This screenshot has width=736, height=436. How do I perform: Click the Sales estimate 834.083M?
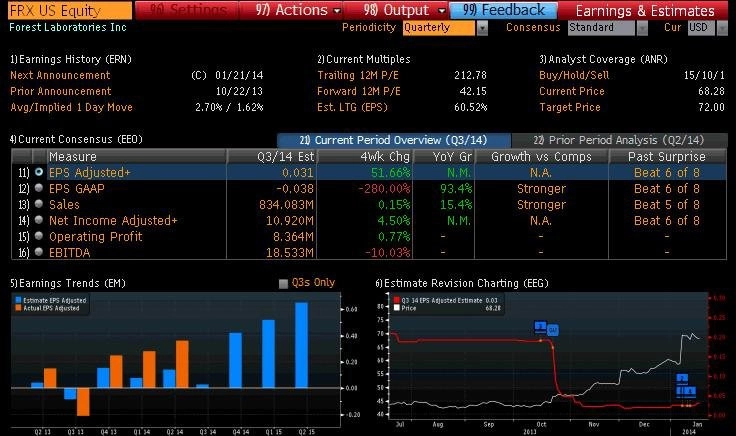click(286, 205)
